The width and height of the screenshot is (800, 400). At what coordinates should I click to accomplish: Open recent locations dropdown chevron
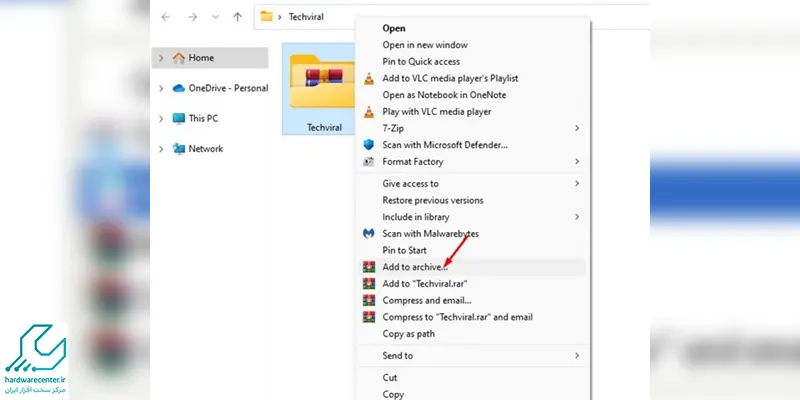[215, 17]
